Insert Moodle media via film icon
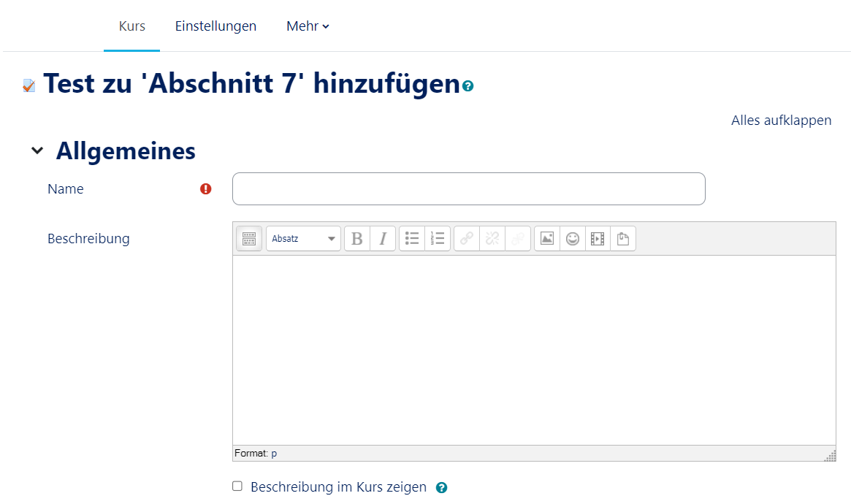The width and height of the screenshot is (851, 504). coord(598,239)
